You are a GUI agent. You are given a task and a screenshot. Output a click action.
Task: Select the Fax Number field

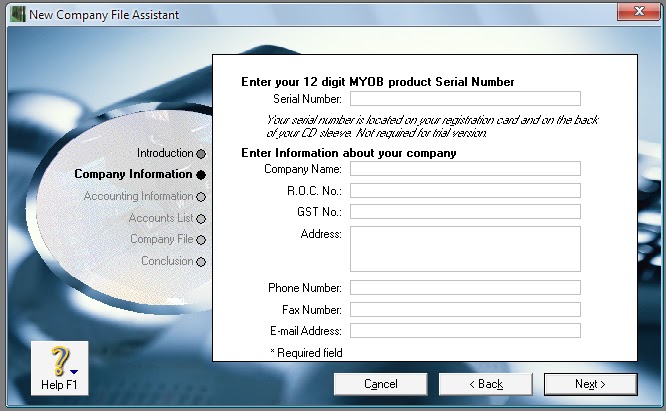pyautogui.click(x=465, y=310)
